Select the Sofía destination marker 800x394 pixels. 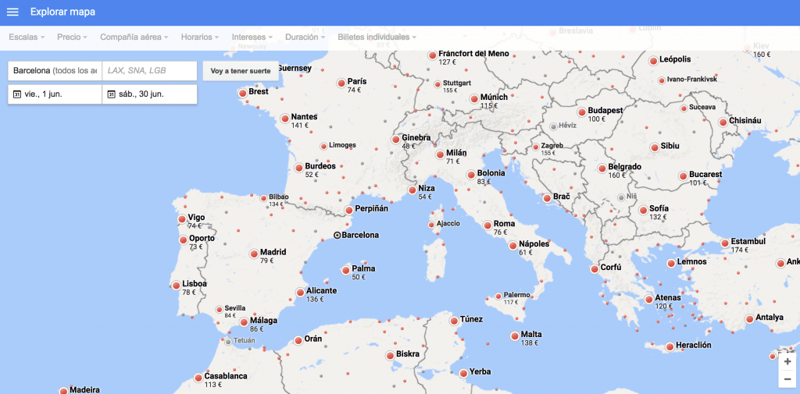[643, 210]
